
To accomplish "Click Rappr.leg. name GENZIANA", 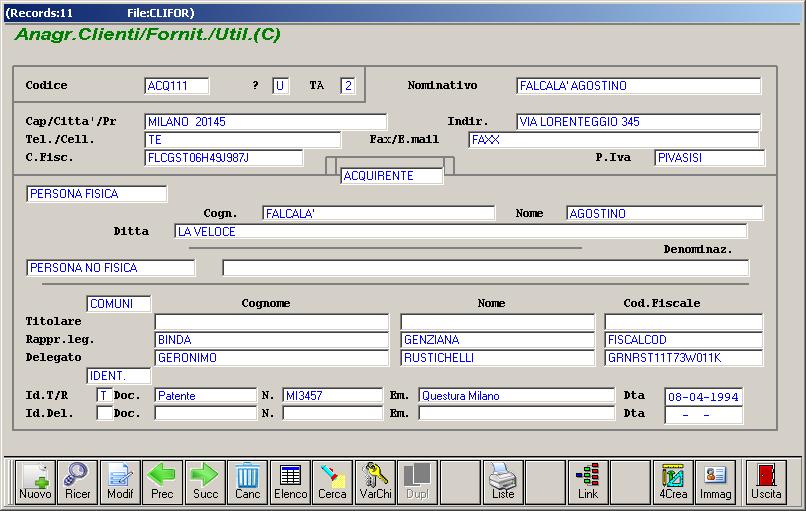I will coord(498,340).
